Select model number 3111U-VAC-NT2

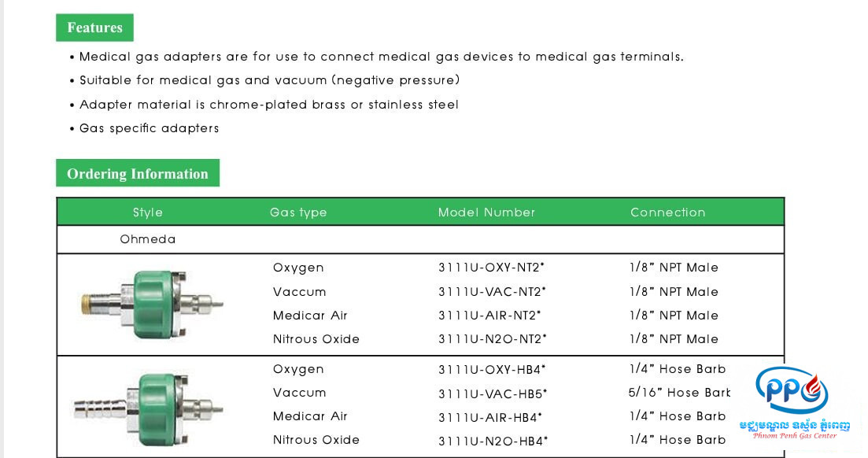[x=492, y=291]
